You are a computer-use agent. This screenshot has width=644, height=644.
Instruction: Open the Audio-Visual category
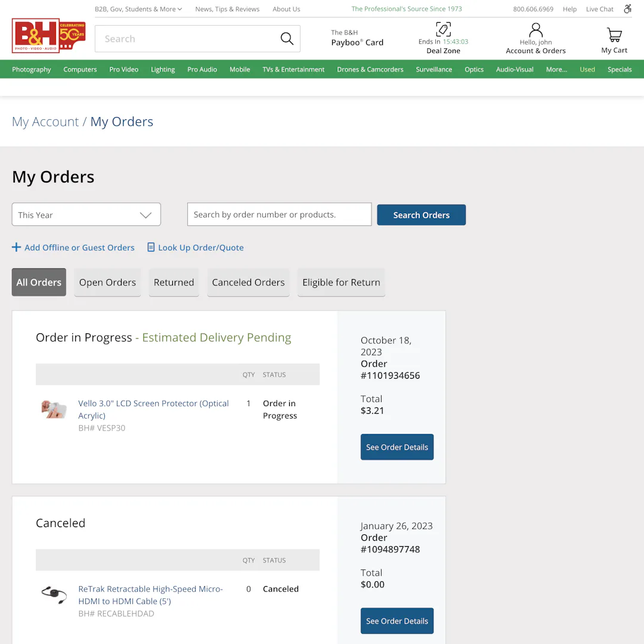pyautogui.click(x=515, y=69)
